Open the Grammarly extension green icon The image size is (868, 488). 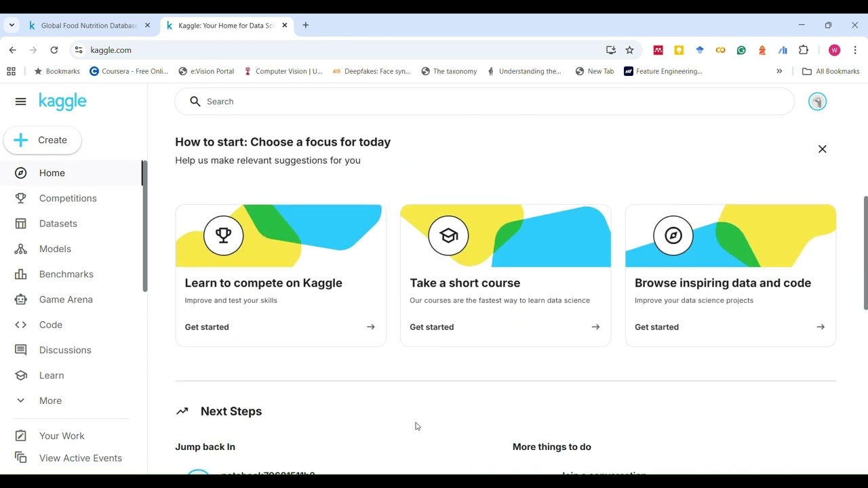(741, 50)
